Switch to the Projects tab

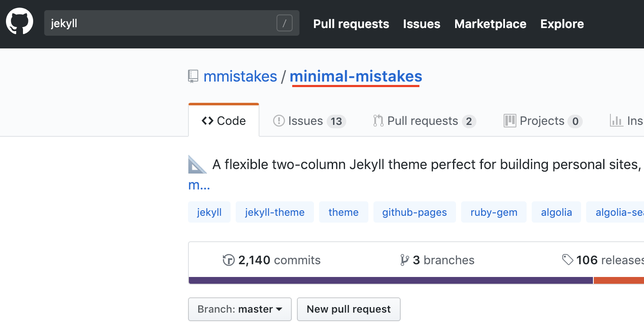[x=543, y=121]
